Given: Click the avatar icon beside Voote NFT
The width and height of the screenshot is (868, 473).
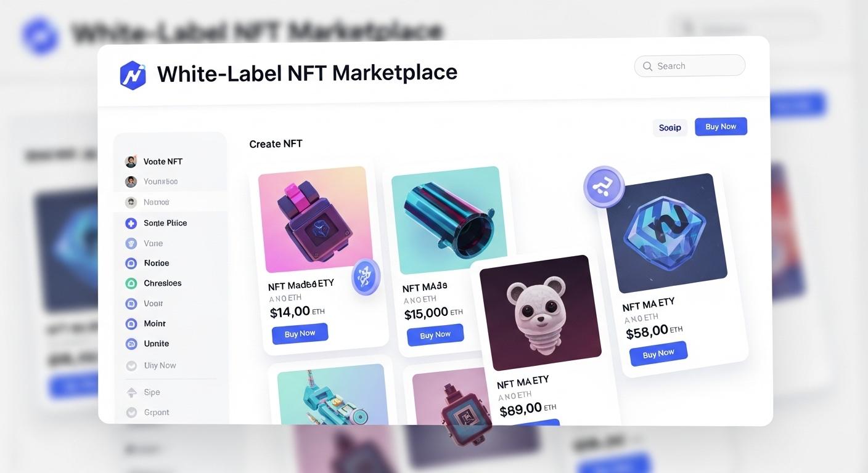Looking at the screenshot, I should (131, 161).
